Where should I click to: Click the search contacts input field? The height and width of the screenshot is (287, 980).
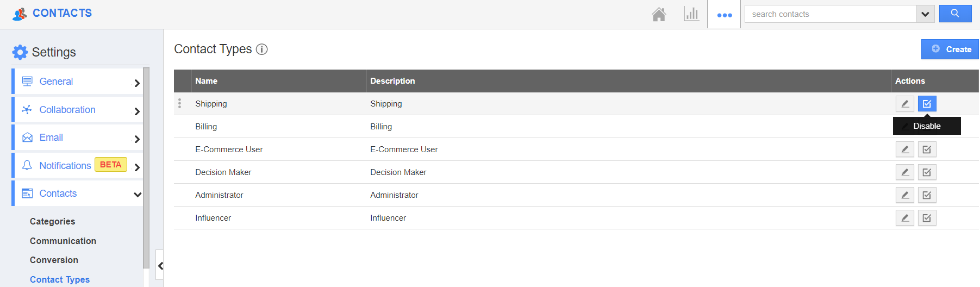pyautogui.click(x=831, y=14)
